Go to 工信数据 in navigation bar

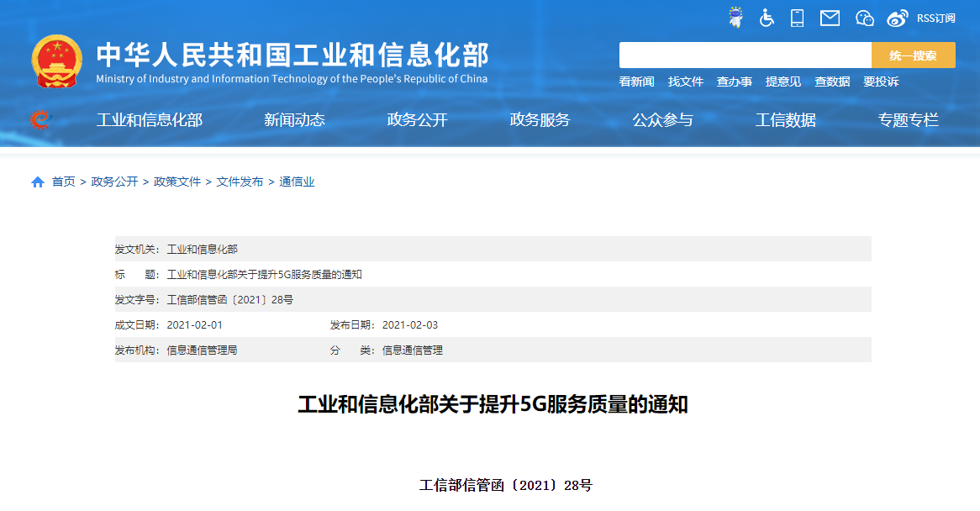pos(785,120)
